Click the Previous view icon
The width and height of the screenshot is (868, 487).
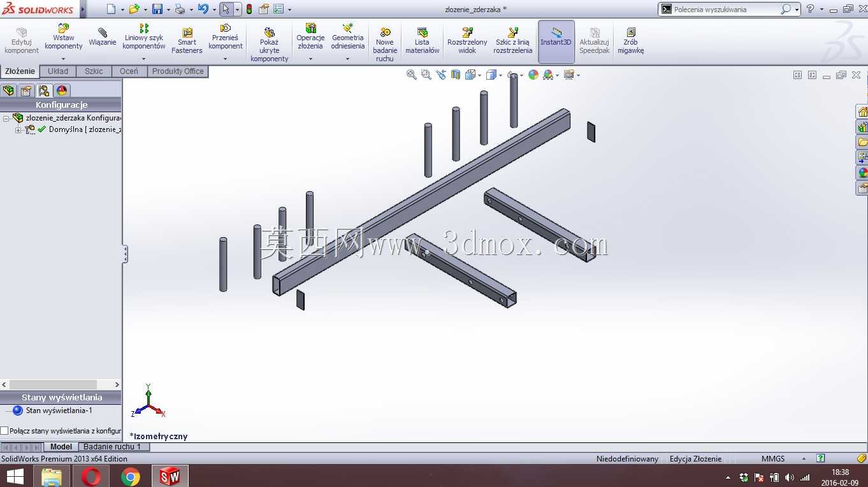click(440, 75)
